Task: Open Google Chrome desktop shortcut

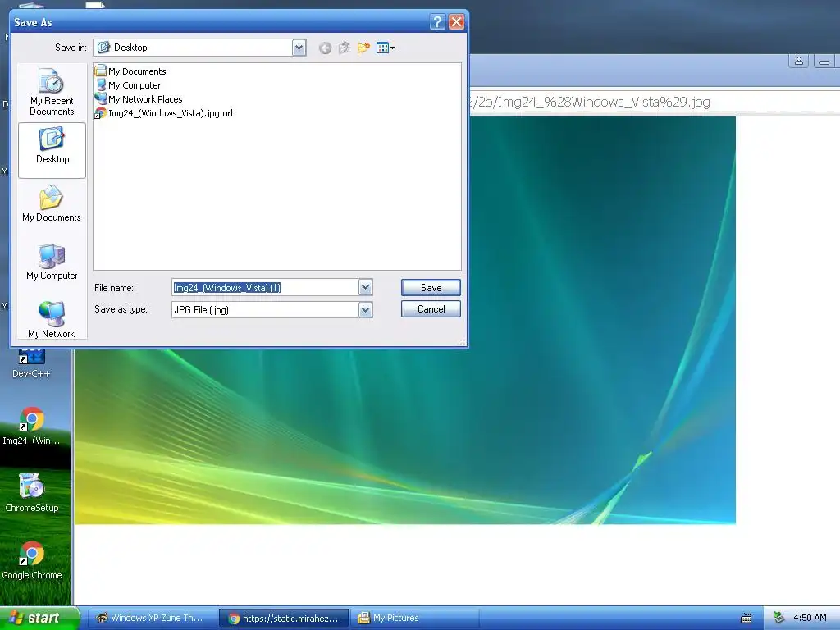Action: [x=31, y=560]
